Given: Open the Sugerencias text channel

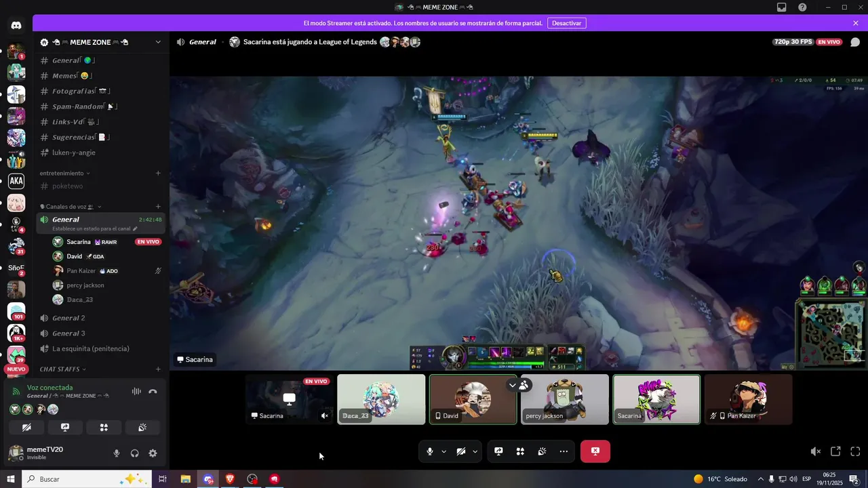Looking at the screenshot, I should coord(100,137).
